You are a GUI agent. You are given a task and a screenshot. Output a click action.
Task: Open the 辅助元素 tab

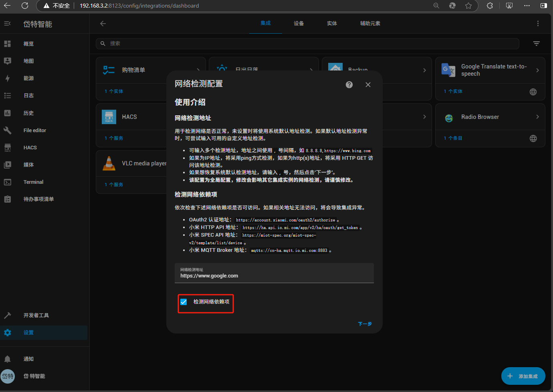(370, 24)
